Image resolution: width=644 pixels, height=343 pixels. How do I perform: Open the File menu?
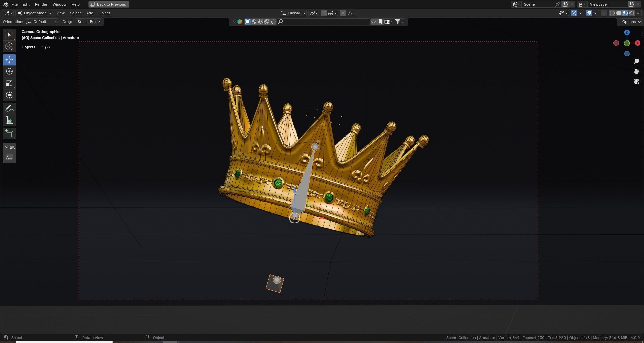[15, 4]
